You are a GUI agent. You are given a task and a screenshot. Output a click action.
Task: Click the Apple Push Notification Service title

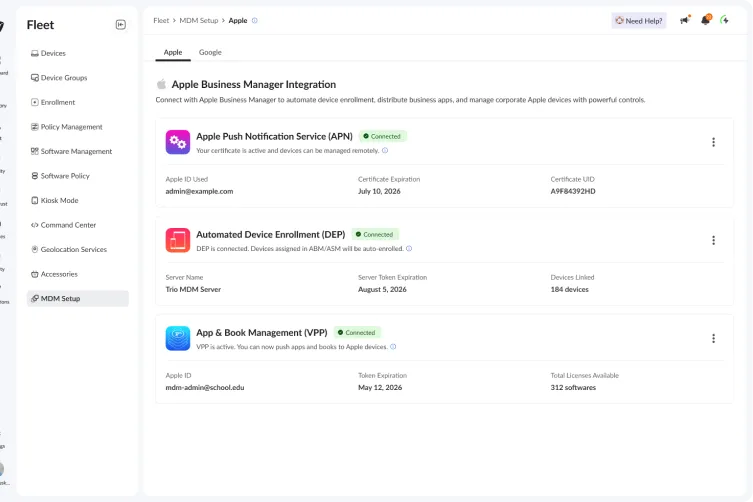[274, 136]
